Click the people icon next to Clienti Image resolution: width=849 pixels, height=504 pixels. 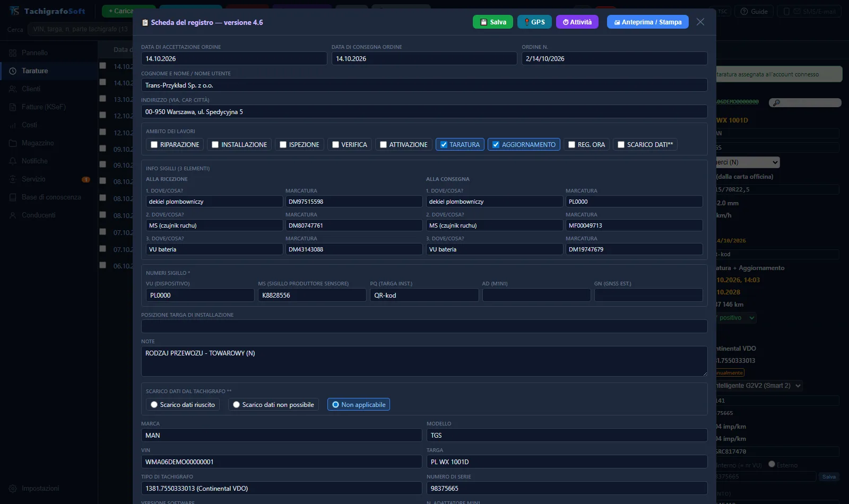pos(13,89)
